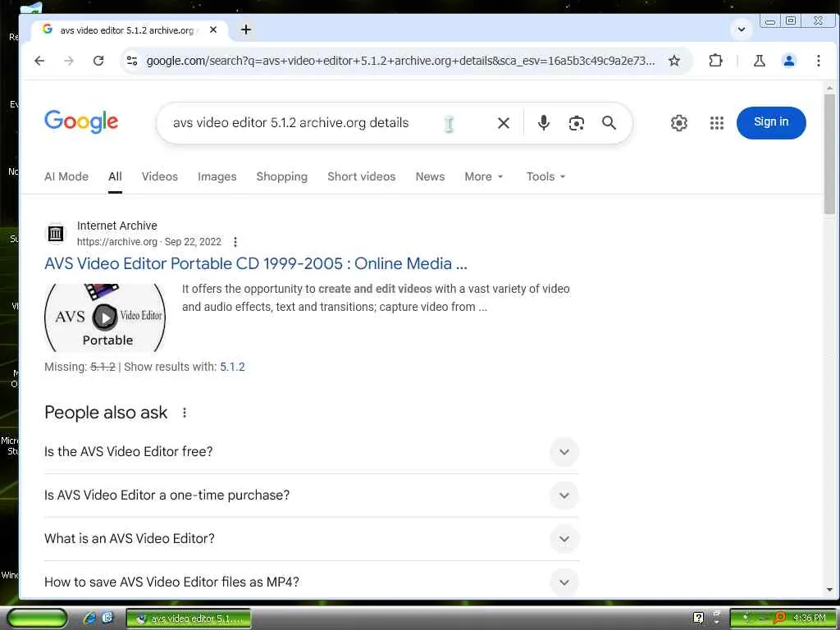This screenshot has height=630, width=840.
Task: Switch to the AI Mode tab
Action: pos(66,177)
